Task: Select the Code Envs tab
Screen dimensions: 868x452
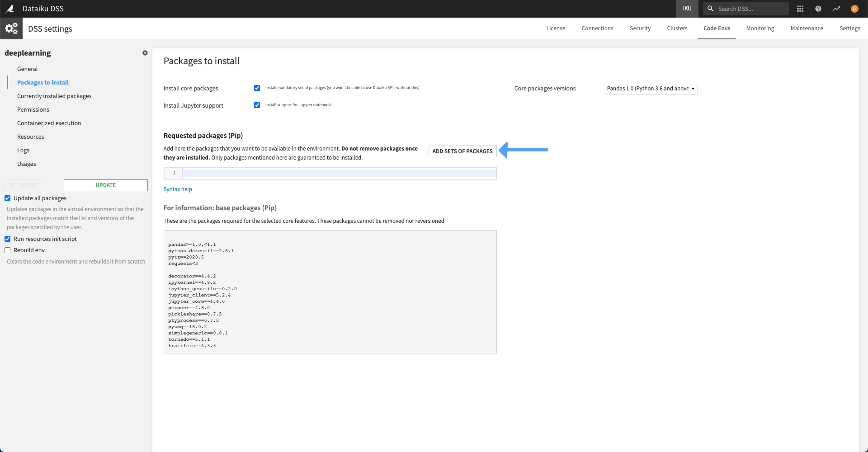Action: (717, 28)
